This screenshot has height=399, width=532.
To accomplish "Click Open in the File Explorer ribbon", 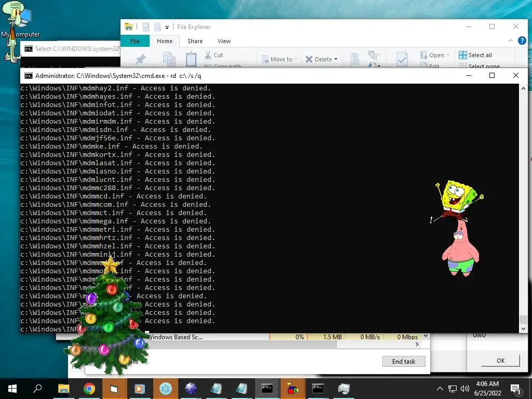I will point(435,55).
